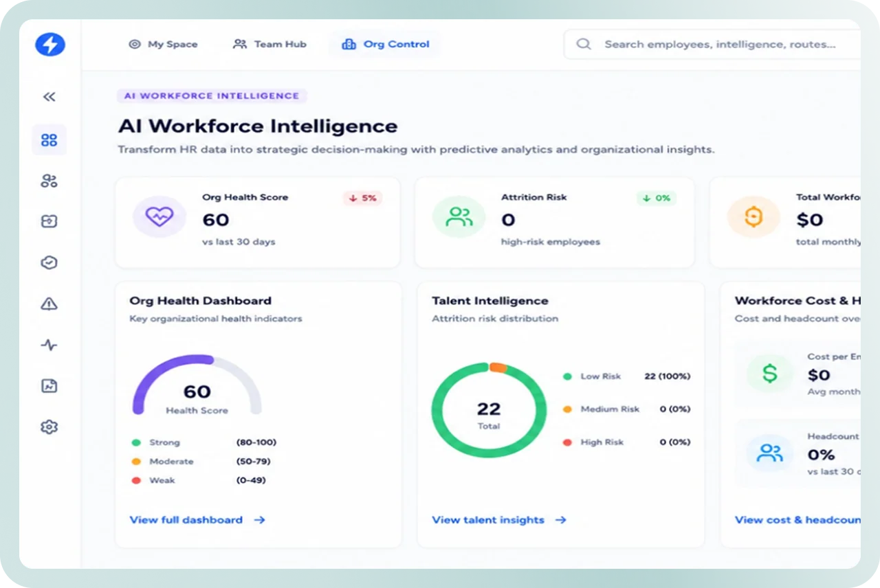
Task: Open settings gear in sidebar
Action: [x=49, y=427]
